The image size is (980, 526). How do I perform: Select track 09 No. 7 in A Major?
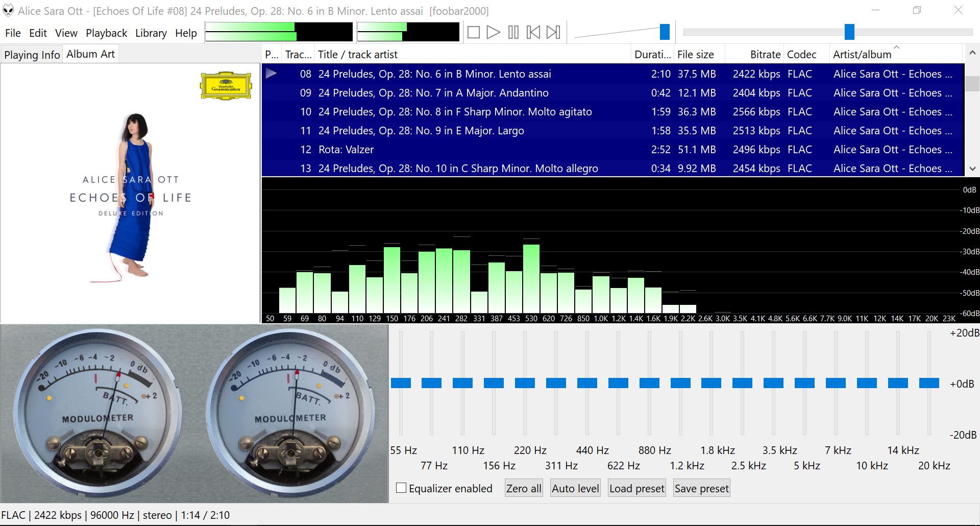click(612, 93)
